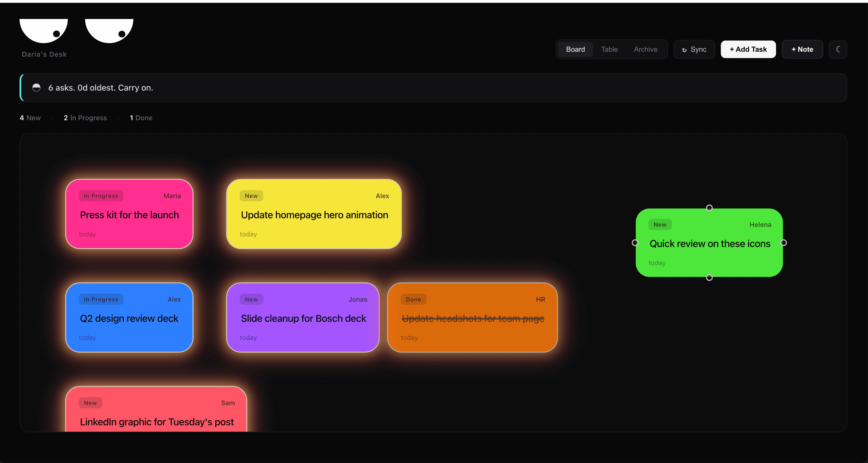This screenshot has width=868, height=463.
Task: Click HR on the orange card
Action: click(x=540, y=299)
